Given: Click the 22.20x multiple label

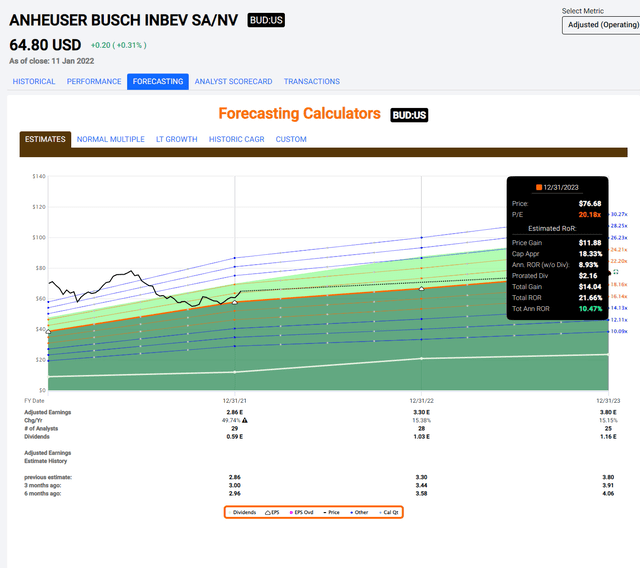Looking at the screenshot, I should (x=619, y=261).
